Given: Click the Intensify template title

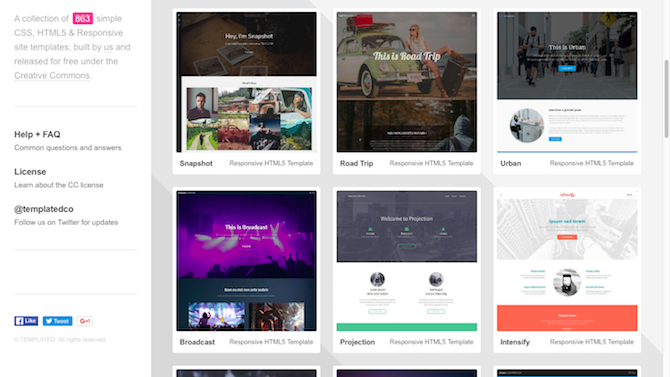Looking at the screenshot, I should click(x=515, y=342).
